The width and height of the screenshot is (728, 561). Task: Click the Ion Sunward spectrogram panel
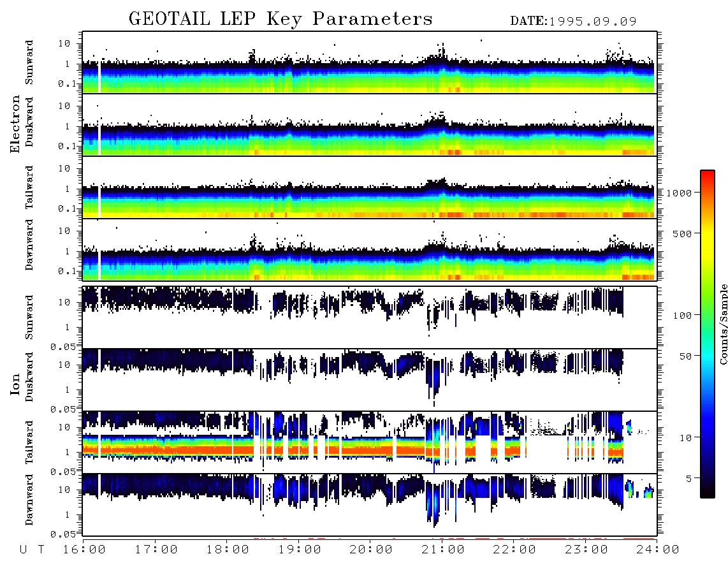370,317
